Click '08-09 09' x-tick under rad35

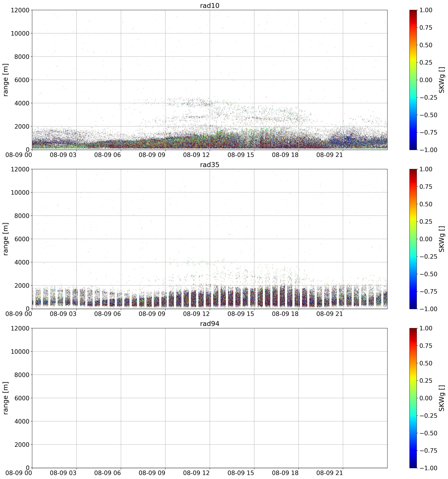point(152,314)
